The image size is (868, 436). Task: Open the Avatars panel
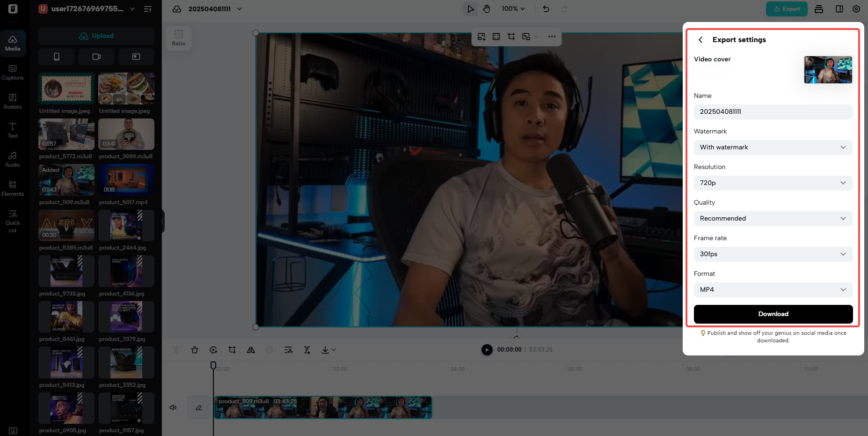point(13,101)
